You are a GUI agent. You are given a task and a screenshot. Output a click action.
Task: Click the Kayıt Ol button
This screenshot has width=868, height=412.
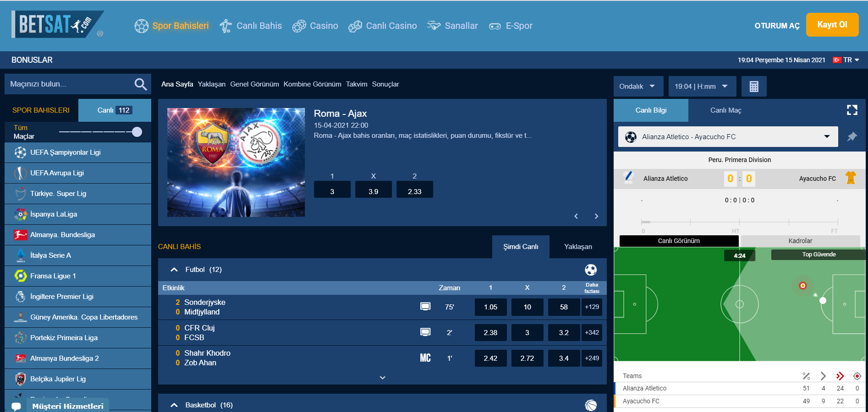(x=832, y=25)
